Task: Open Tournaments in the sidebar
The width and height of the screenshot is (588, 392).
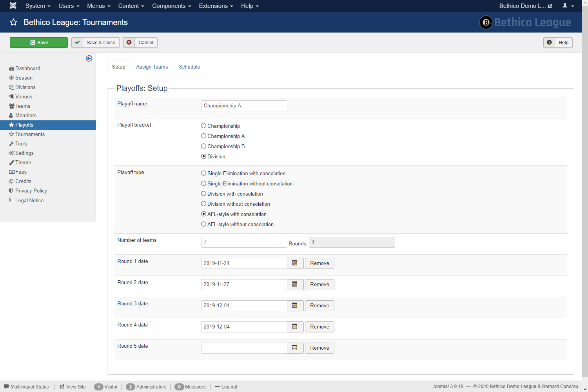Action: 30,134
